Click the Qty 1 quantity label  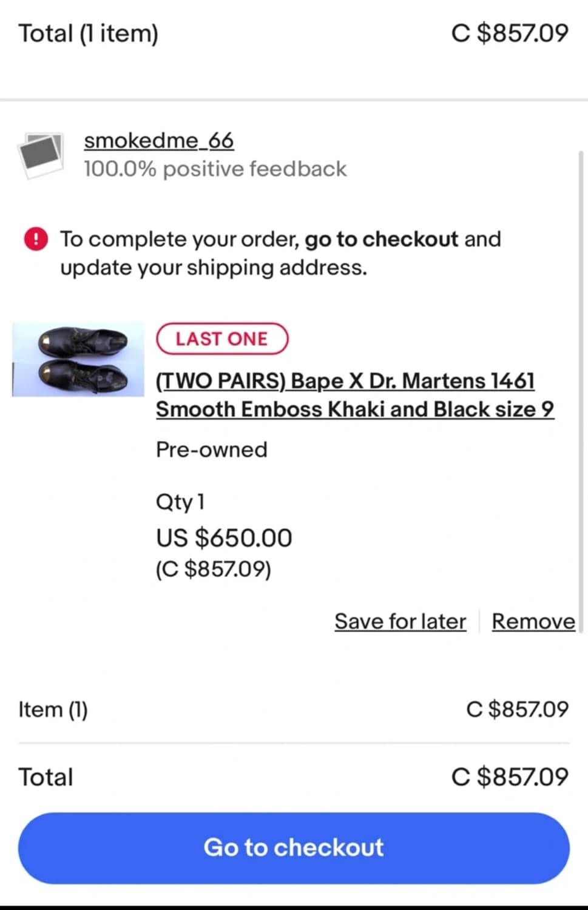[180, 502]
